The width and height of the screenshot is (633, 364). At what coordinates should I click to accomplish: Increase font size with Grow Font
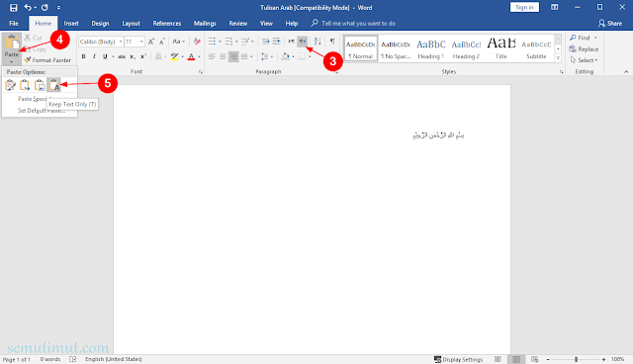click(x=151, y=42)
